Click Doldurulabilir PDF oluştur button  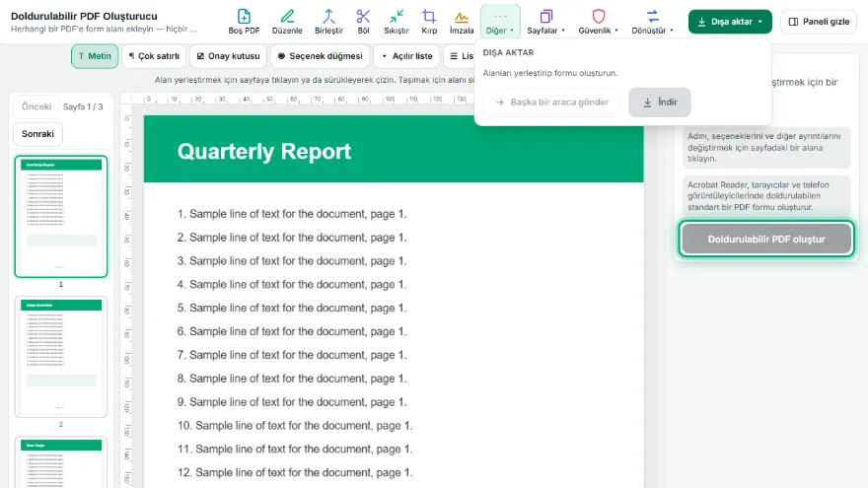[766, 239]
